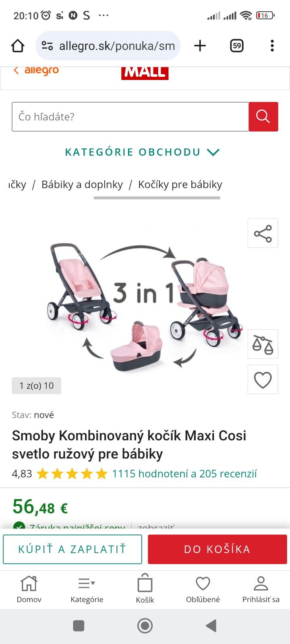Open the browser three-dot menu

pos(272,46)
